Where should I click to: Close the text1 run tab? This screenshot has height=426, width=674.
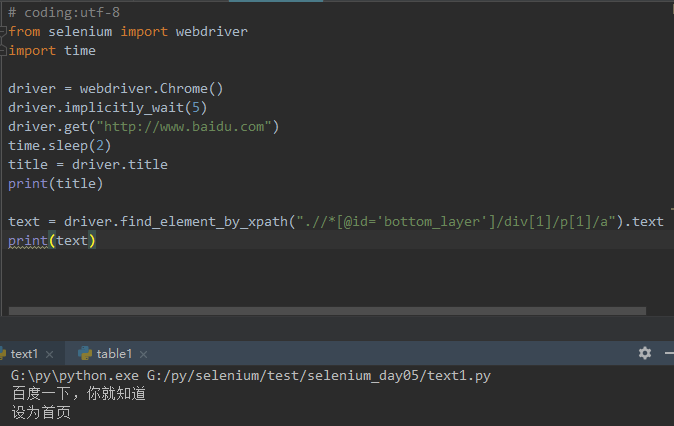coord(50,354)
